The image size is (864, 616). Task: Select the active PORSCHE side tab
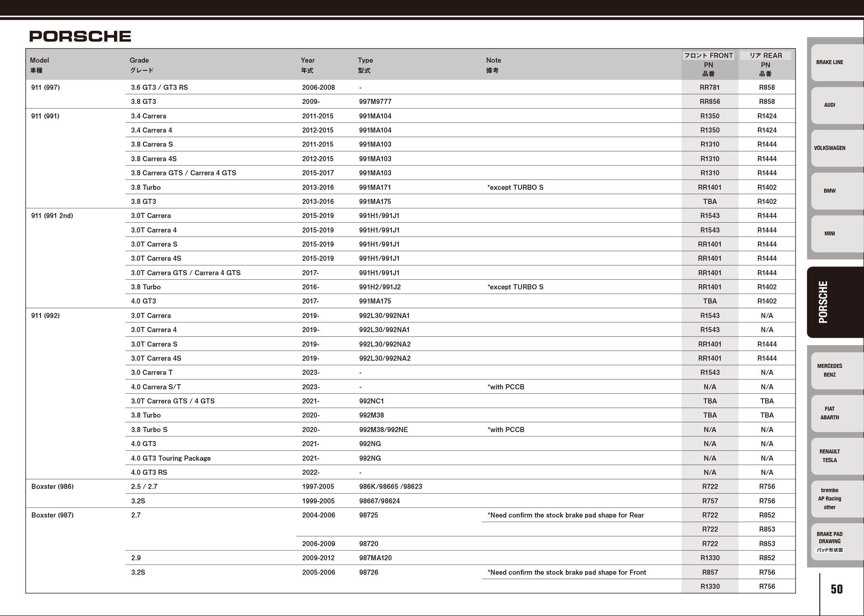point(835,302)
